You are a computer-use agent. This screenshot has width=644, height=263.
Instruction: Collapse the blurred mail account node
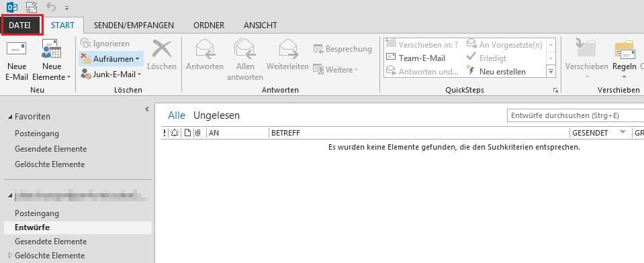(10, 197)
